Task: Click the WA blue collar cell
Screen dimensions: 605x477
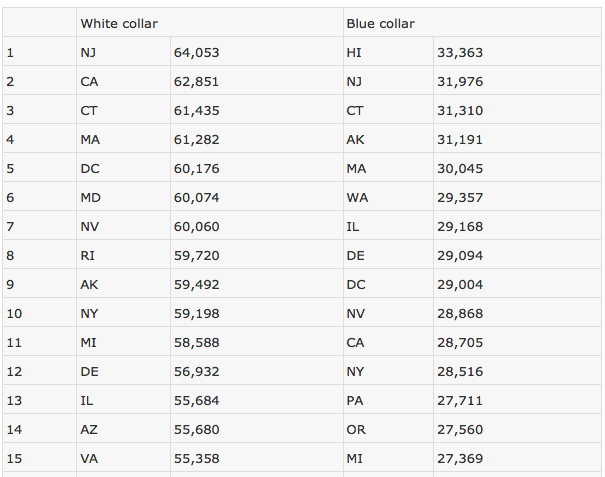Action: 388,196
